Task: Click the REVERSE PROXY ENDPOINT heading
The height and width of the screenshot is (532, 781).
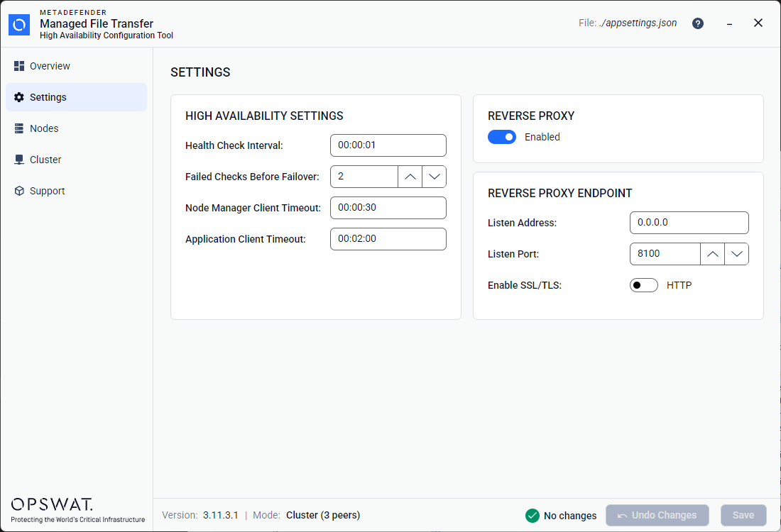Action: tap(559, 193)
